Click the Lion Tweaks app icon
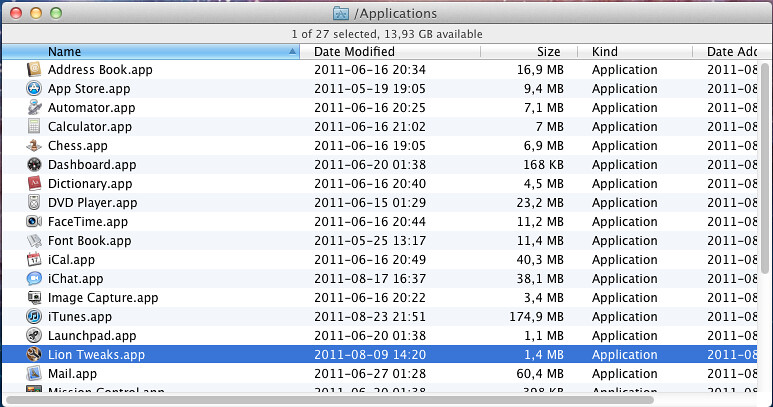Viewport: 773px width, 407px height. tap(34, 354)
